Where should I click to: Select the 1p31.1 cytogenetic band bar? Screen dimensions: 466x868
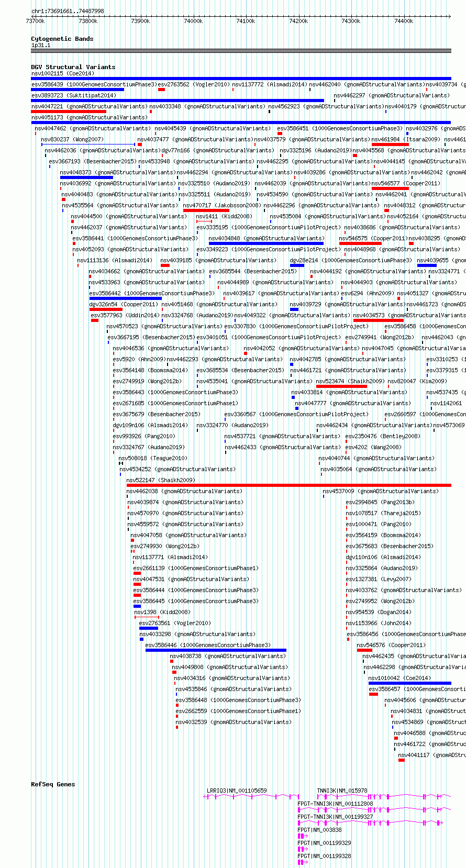point(241,51)
